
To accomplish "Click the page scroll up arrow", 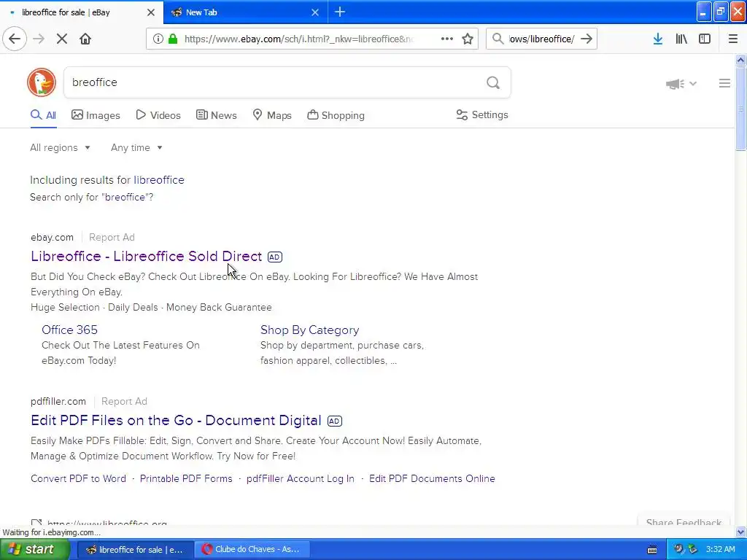I will point(740,60).
